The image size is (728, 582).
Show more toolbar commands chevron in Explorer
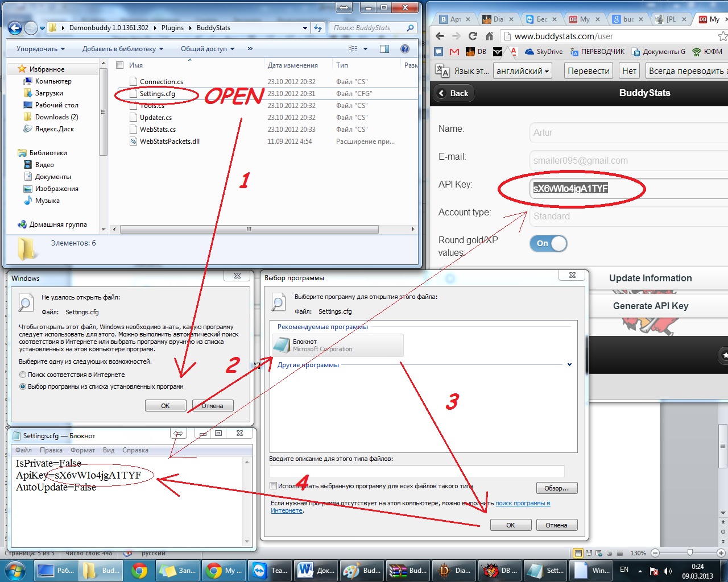click(x=250, y=49)
